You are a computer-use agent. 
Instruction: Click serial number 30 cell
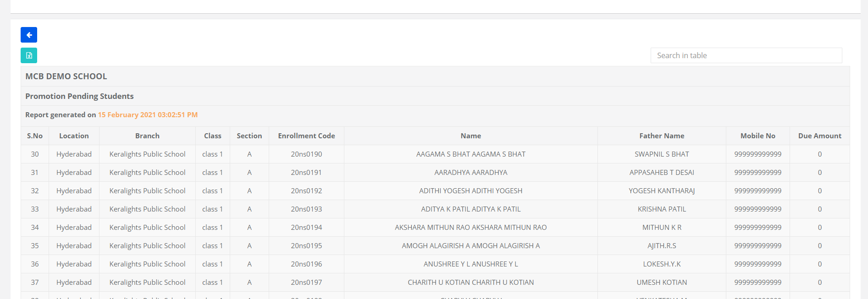tap(35, 154)
